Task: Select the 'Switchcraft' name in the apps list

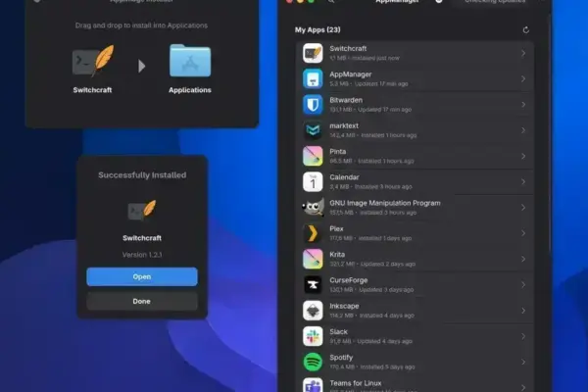Action: (348, 48)
